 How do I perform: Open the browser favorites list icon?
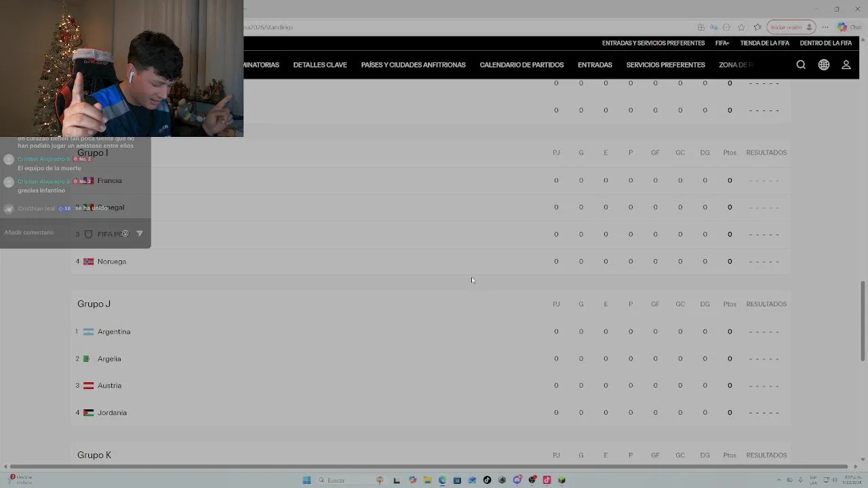click(x=757, y=27)
